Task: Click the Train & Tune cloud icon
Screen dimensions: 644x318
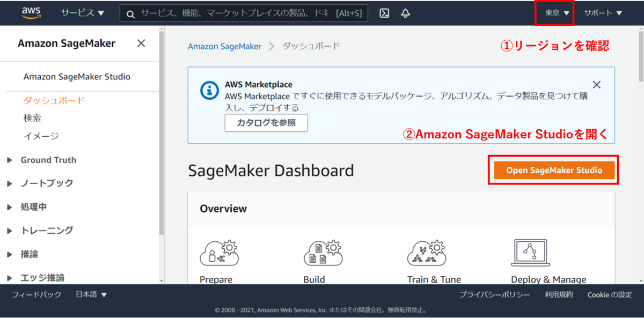Action: pos(426,253)
